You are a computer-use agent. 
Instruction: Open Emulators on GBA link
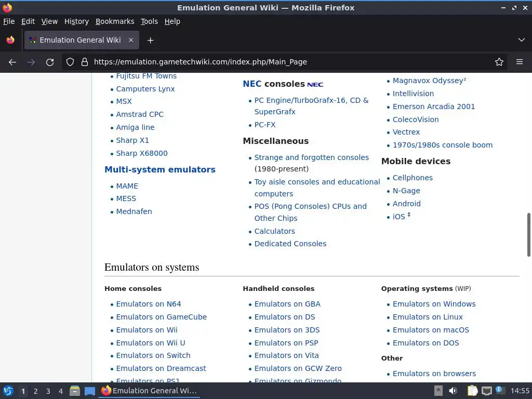(x=287, y=304)
